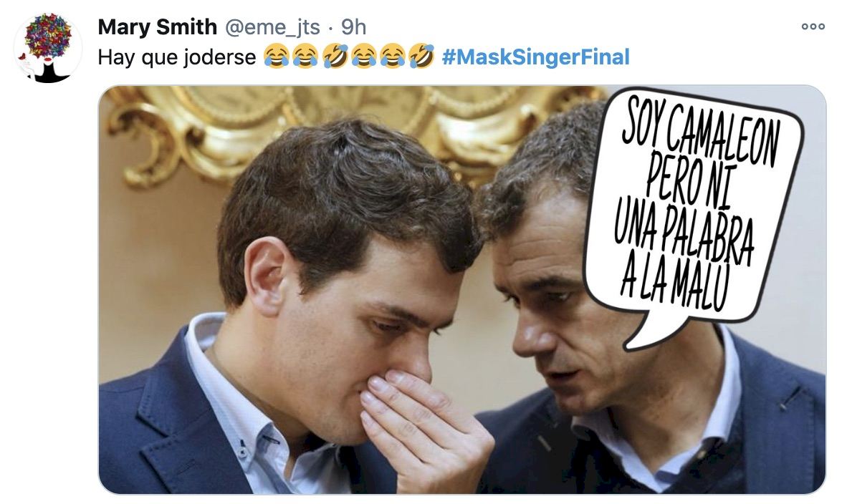Follow the #MaskSingerFinal hashtag
The width and height of the screenshot is (847, 504).
pyautogui.click(x=536, y=57)
